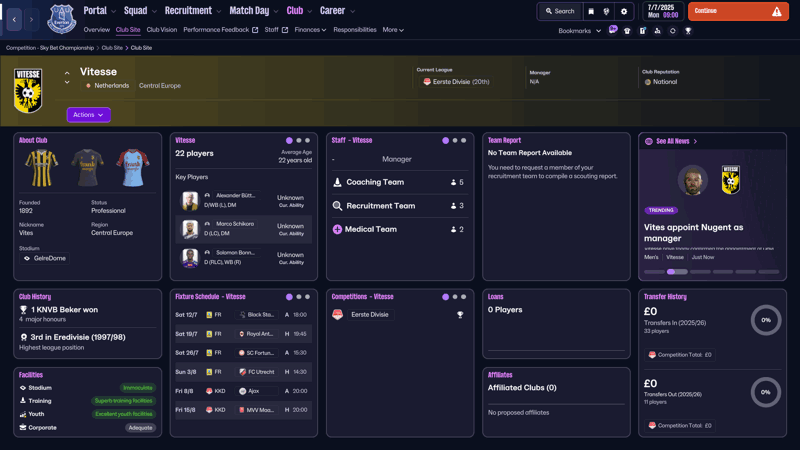Open the More submenu dropdown

point(393,30)
